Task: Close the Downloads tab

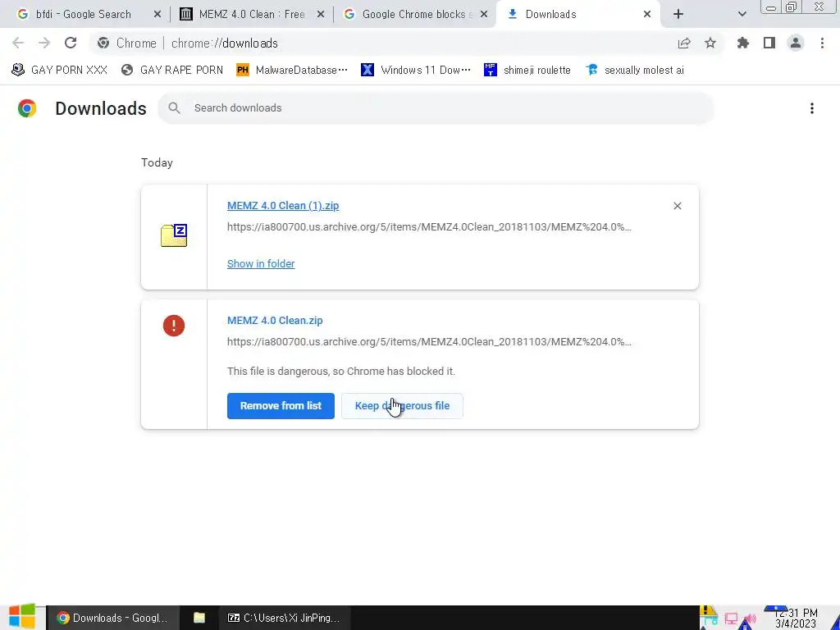Action: tap(647, 15)
